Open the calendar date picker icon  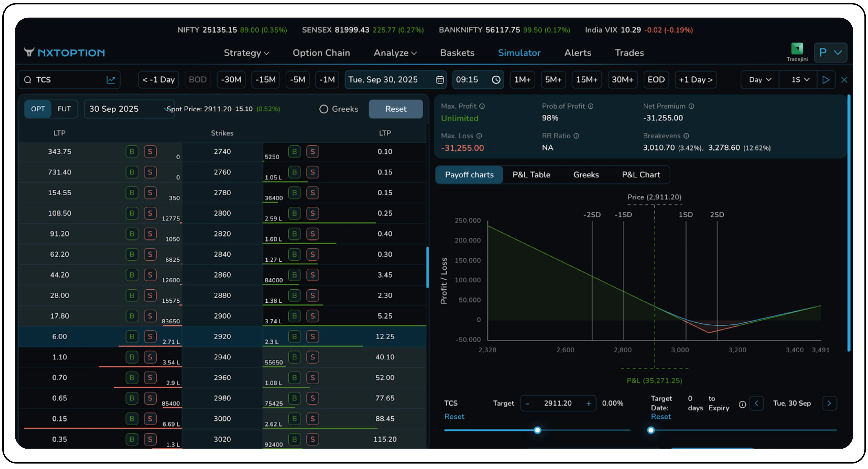(x=440, y=80)
